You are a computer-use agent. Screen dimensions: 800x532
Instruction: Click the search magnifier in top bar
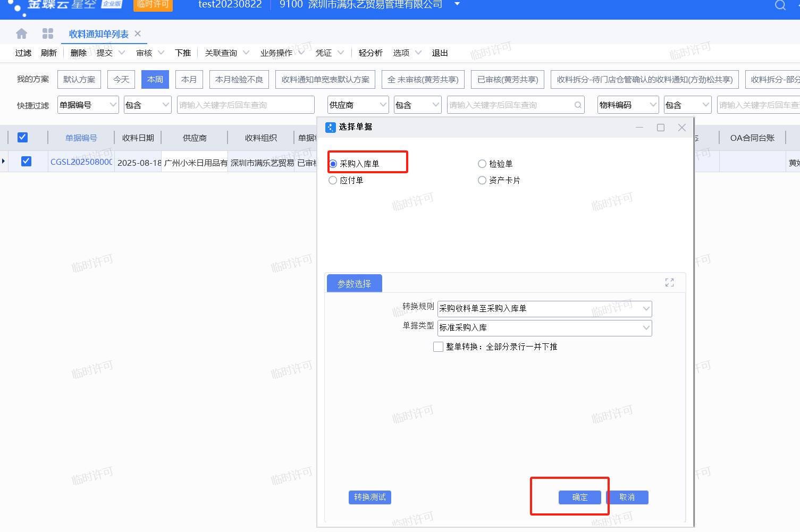tap(780, 5)
